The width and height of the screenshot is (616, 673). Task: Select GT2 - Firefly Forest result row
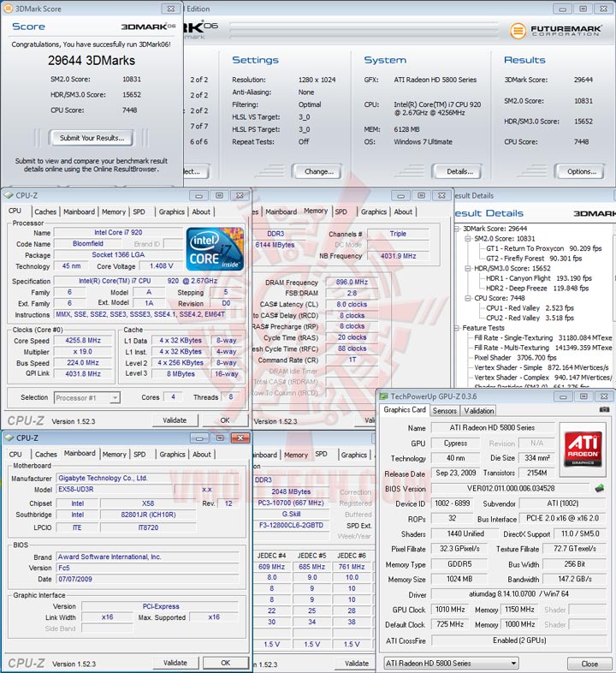(x=534, y=259)
